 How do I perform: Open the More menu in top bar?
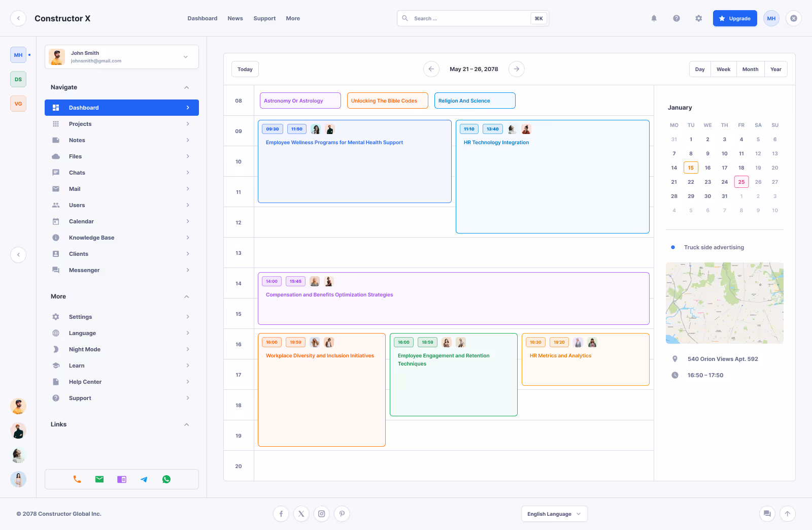click(293, 18)
